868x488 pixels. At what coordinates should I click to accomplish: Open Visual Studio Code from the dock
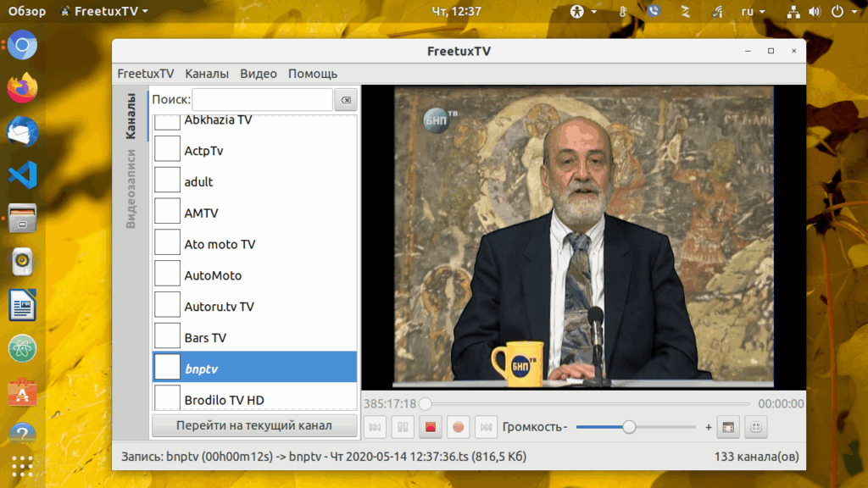click(x=22, y=175)
